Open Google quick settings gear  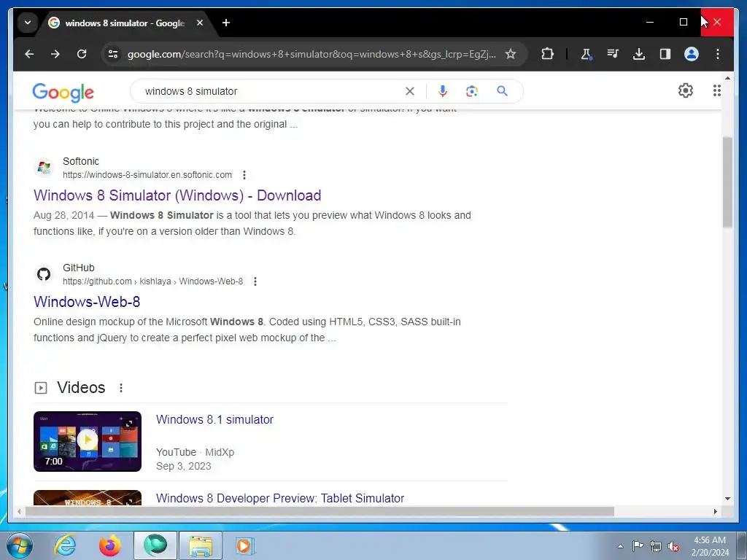click(685, 90)
